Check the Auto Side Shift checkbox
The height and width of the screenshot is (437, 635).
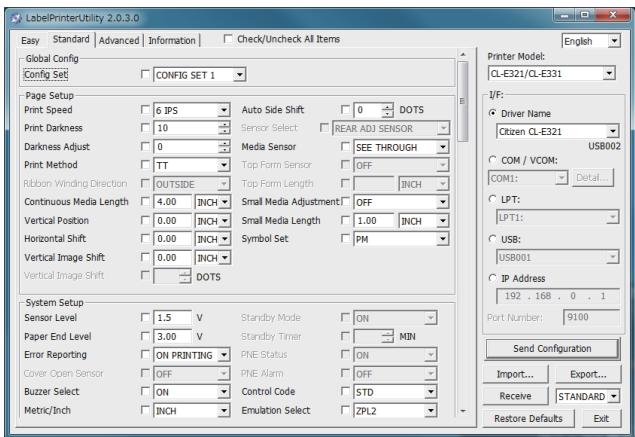tap(345, 110)
